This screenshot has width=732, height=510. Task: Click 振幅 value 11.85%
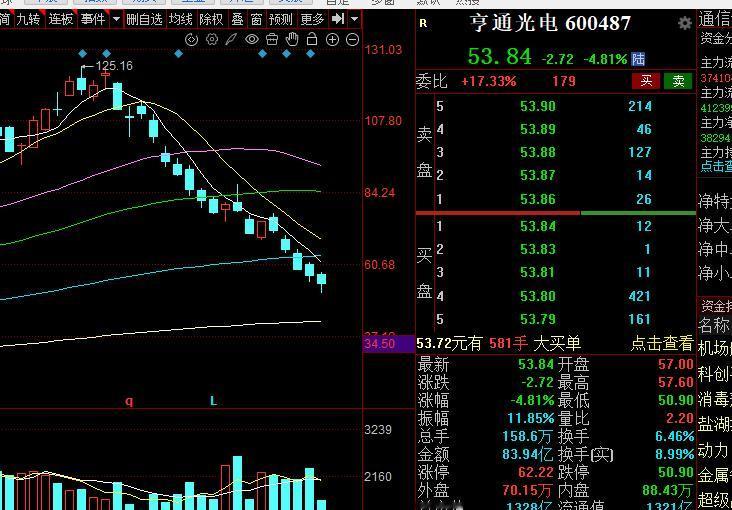tap(531, 418)
